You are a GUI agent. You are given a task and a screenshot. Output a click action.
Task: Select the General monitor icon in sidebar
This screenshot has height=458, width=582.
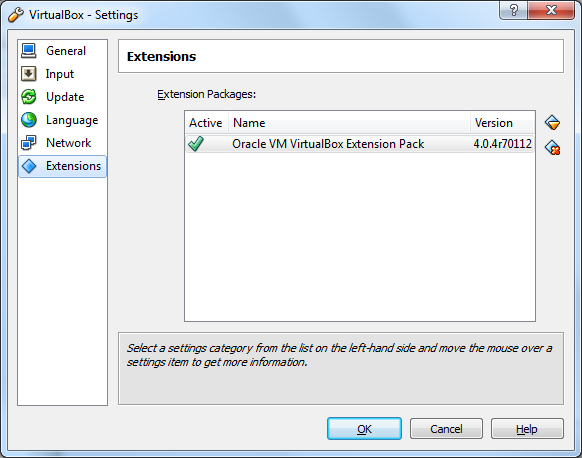pyautogui.click(x=29, y=51)
